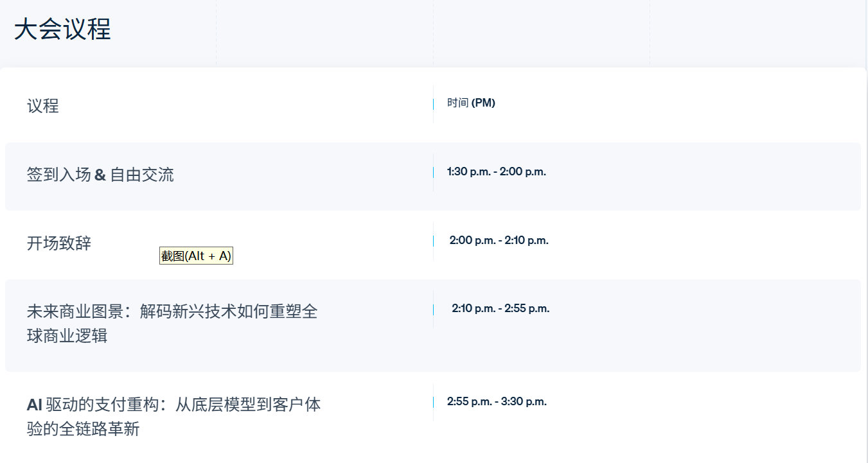
Task: Click the 大会议程 page heading
Action: pos(62,30)
